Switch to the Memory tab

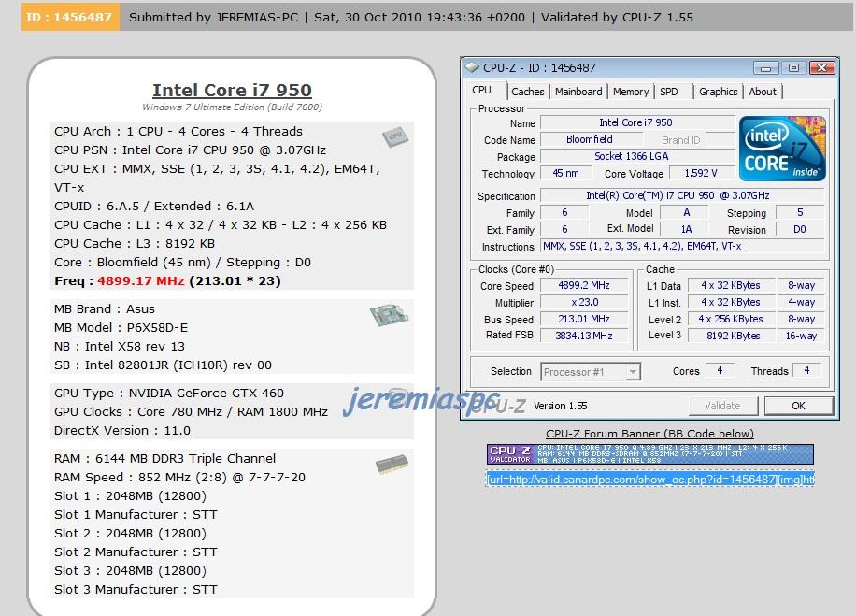(631, 92)
